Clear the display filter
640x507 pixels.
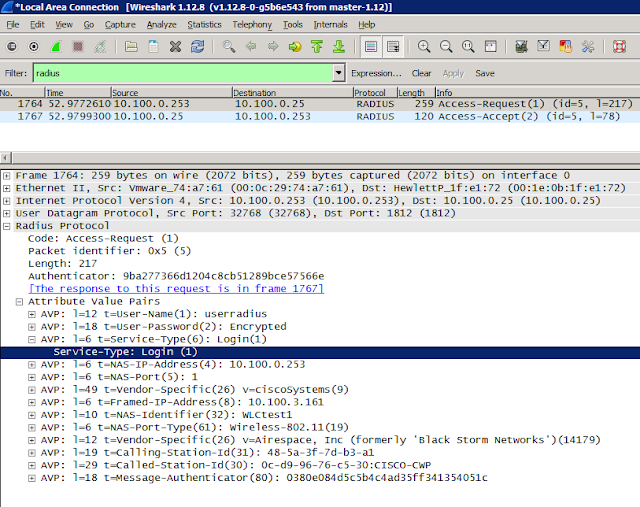coord(421,73)
